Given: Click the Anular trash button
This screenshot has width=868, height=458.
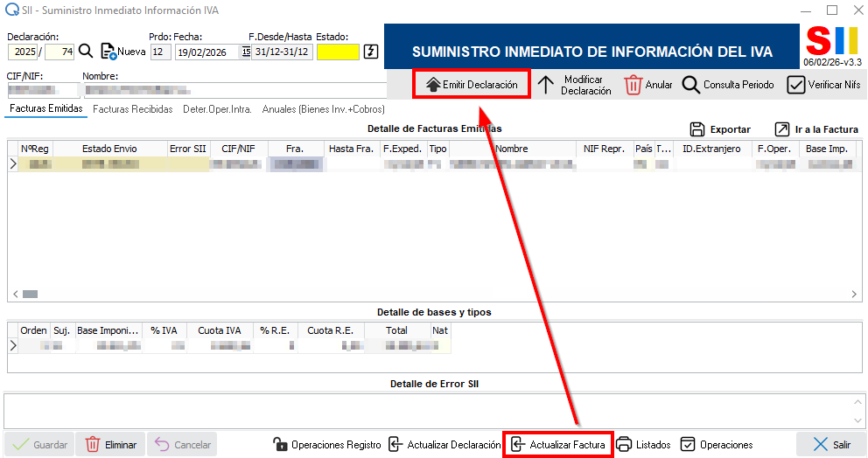Looking at the screenshot, I should coord(647,85).
